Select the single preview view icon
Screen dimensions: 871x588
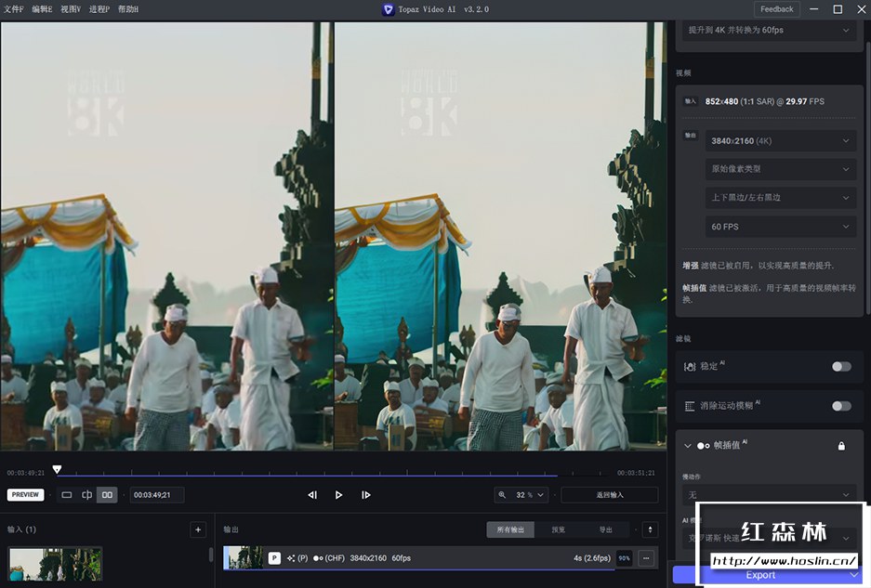pyautogui.click(x=67, y=494)
